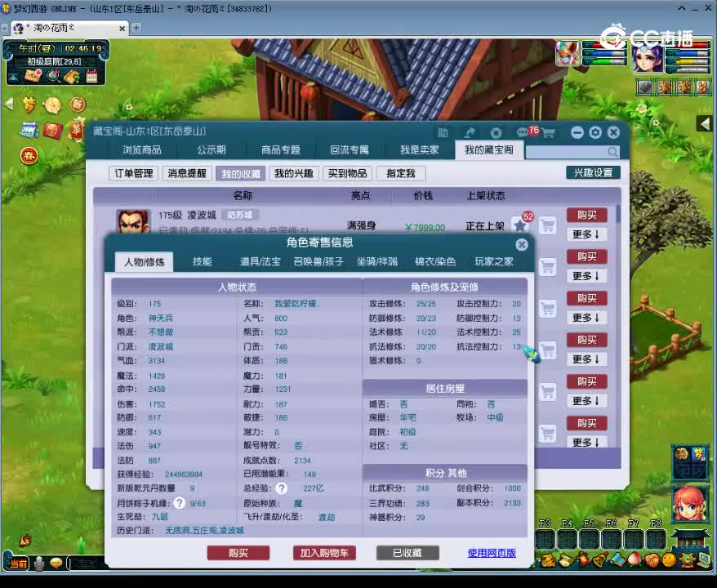
Task: Open the quest guide icon with question mark
Action: point(71,76)
